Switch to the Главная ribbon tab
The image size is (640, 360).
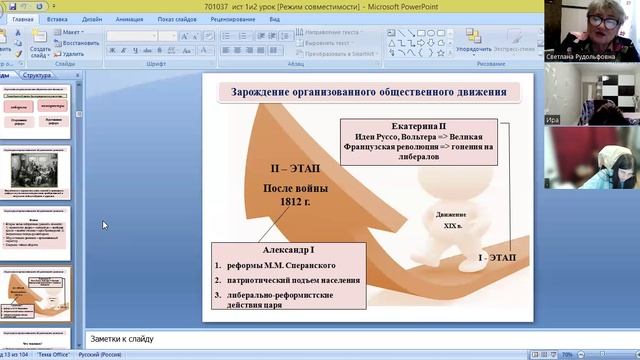click(23, 19)
